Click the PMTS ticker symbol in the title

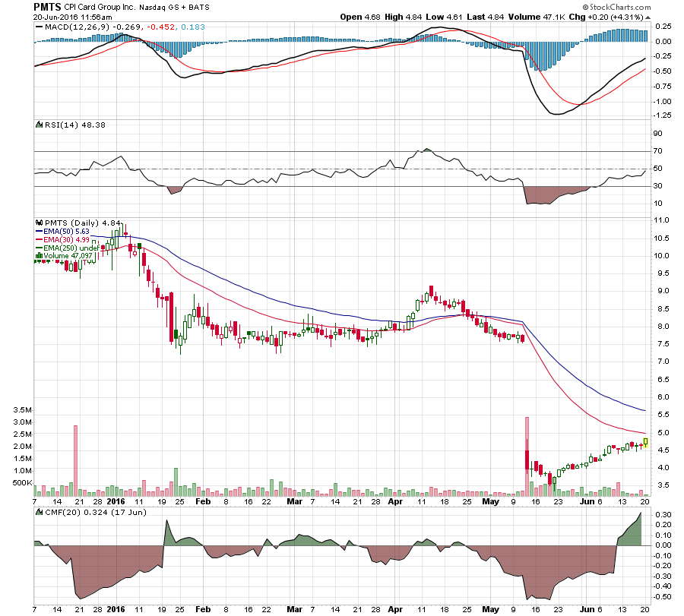[x=48, y=7]
